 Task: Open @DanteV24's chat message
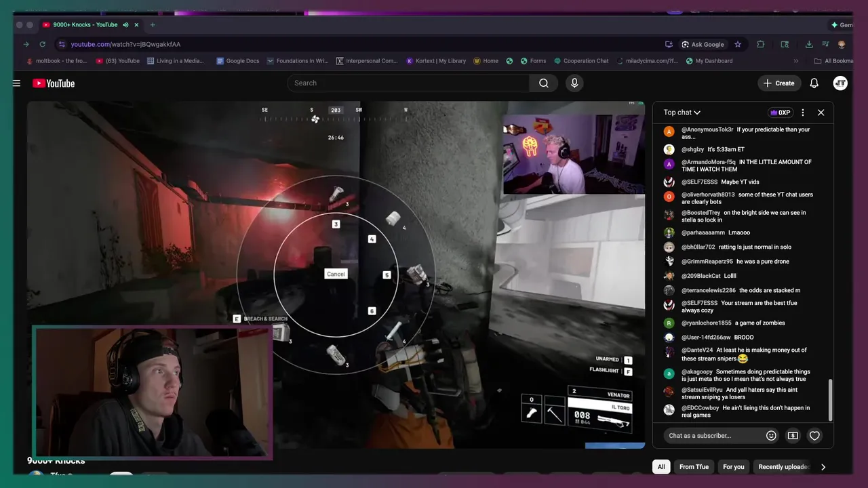[744, 354]
